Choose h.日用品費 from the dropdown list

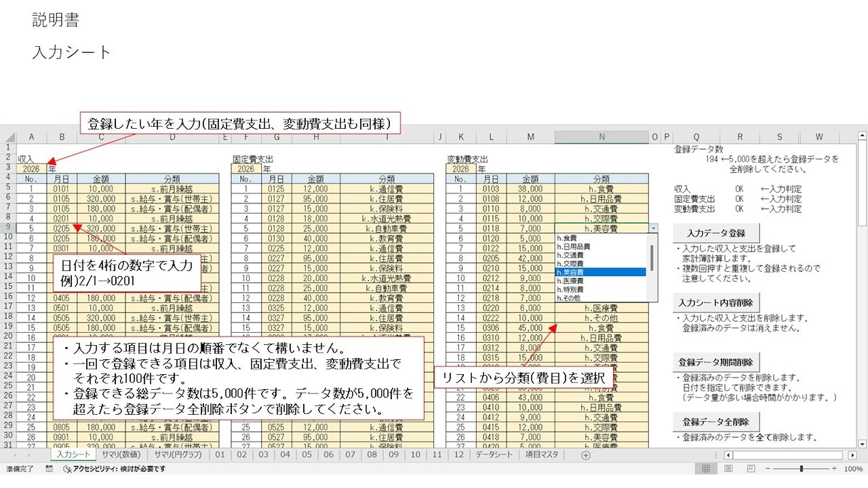[600, 246]
